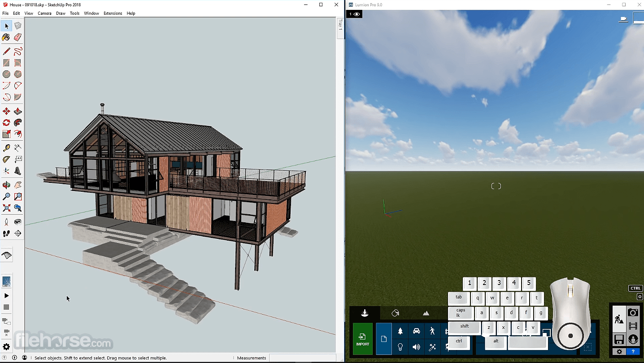
Task: Select Nature tree category in Lumion
Action: pos(400,331)
